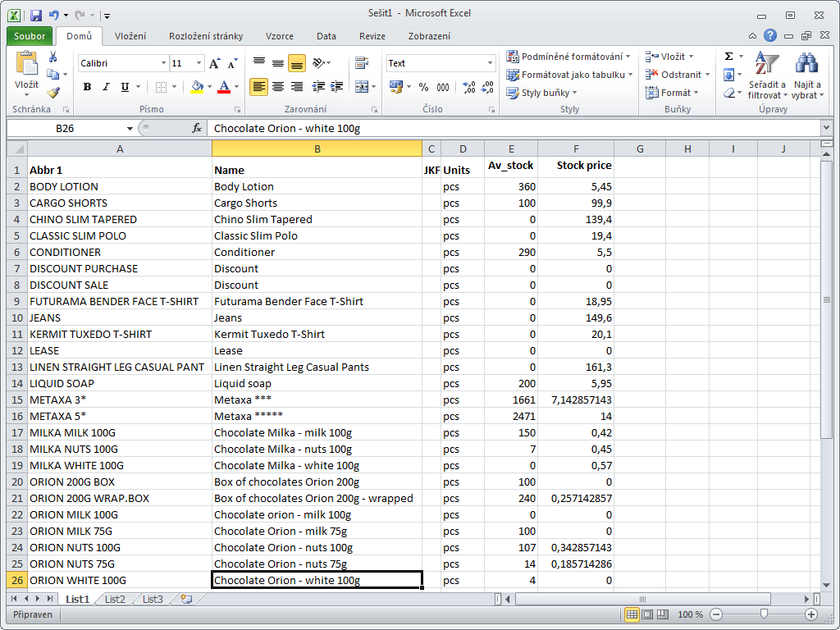Decrease the cell indent
The image size is (840, 630).
click(318, 87)
